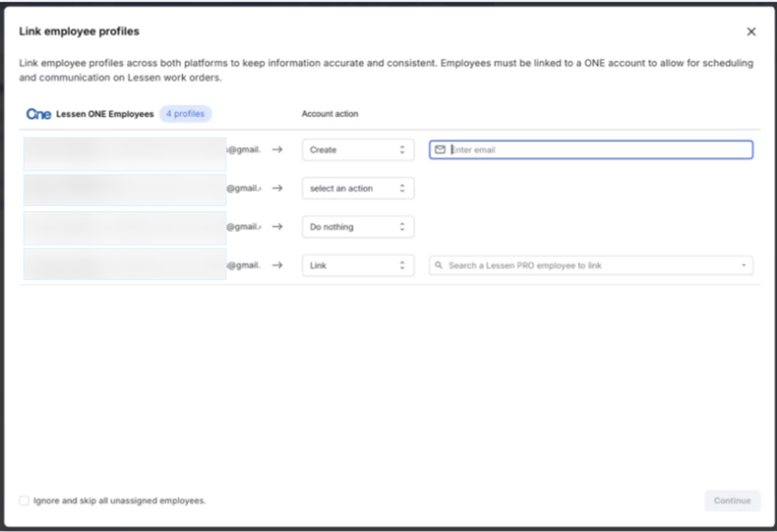Click the Account action column header

pyautogui.click(x=330, y=114)
